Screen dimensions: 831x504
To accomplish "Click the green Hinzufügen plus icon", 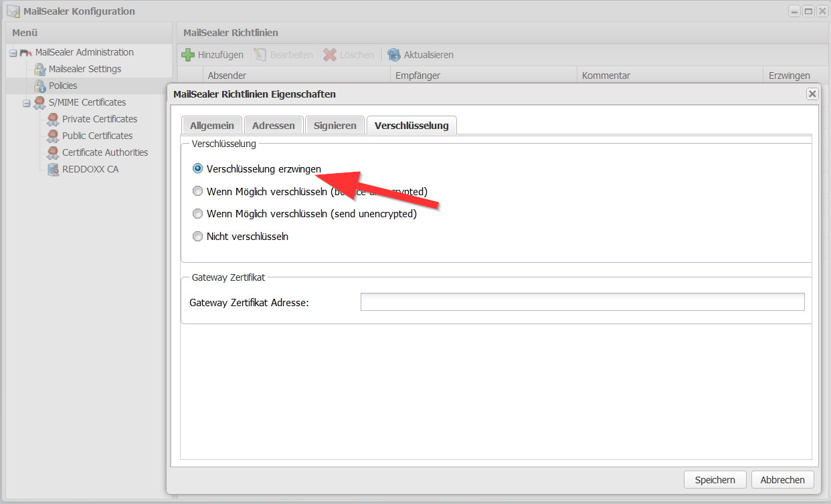I will coord(189,55).
